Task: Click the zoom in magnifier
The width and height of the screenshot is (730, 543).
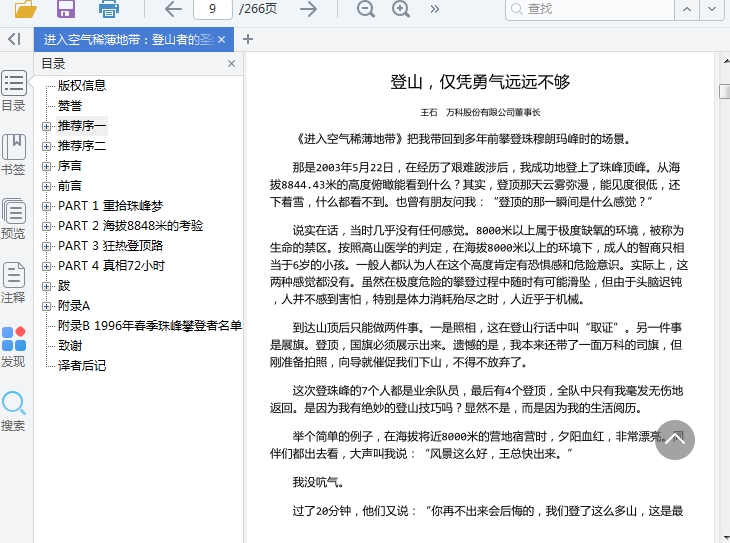Action: pos(401,9)
